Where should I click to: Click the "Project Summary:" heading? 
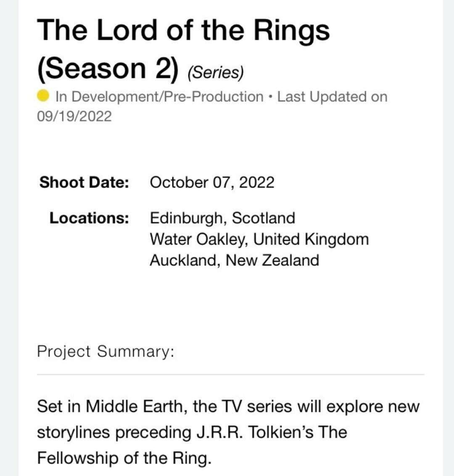[x=105, y=351]
